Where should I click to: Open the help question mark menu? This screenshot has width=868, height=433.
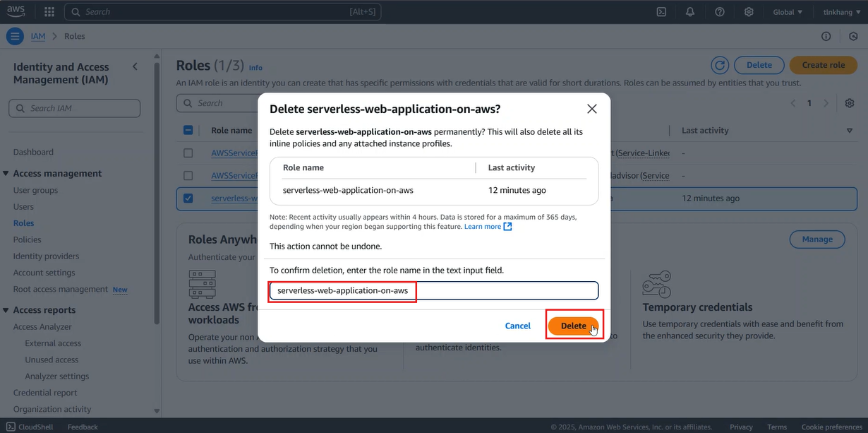coord(719,12)
